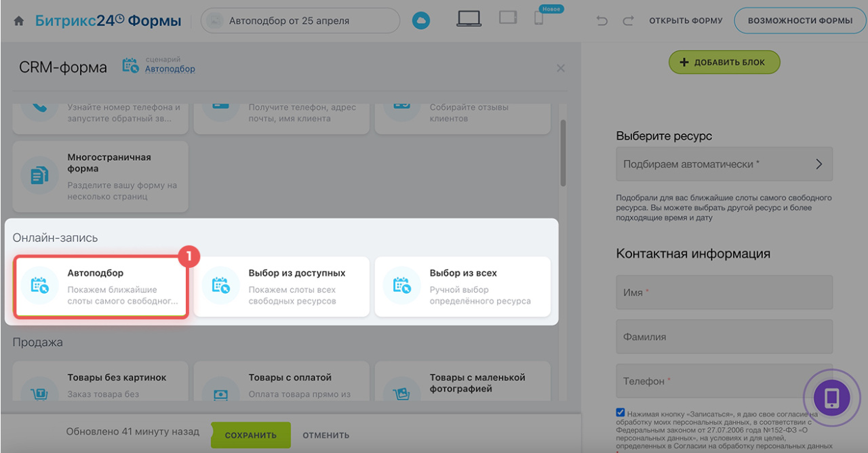The image size is (868, 453).
Task: Toggle the personal data consent checkbox
Action: pos(620,412)
